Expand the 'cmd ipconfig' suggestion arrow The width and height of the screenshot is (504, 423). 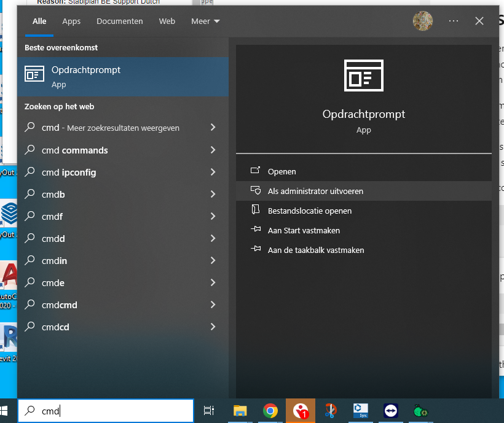pyautogui.click(x=213, y=172)
